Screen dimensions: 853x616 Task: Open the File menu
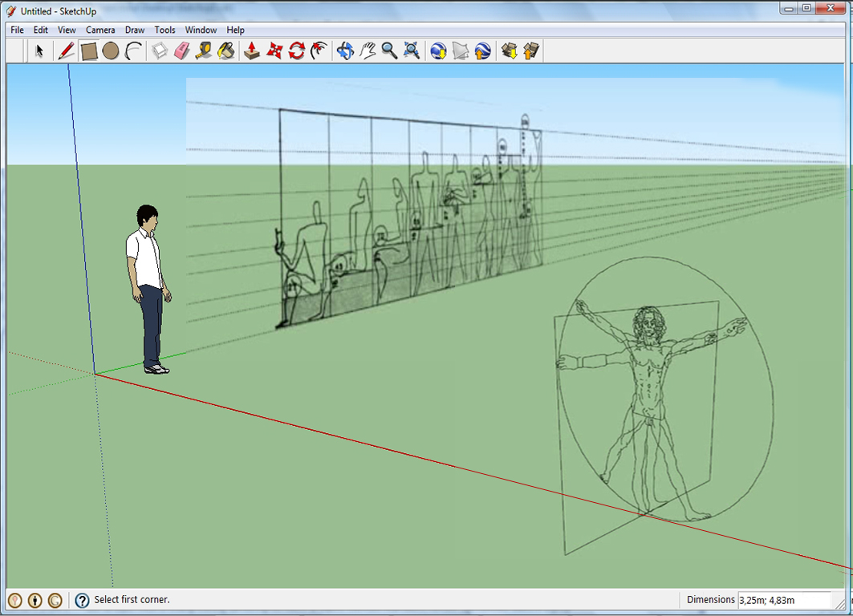18,30
